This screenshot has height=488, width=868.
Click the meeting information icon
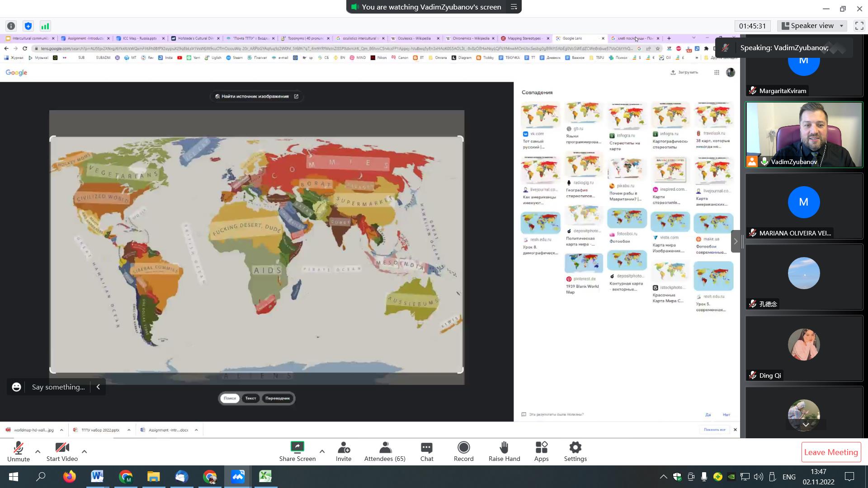pyautogui.click(x=11, y=26)
